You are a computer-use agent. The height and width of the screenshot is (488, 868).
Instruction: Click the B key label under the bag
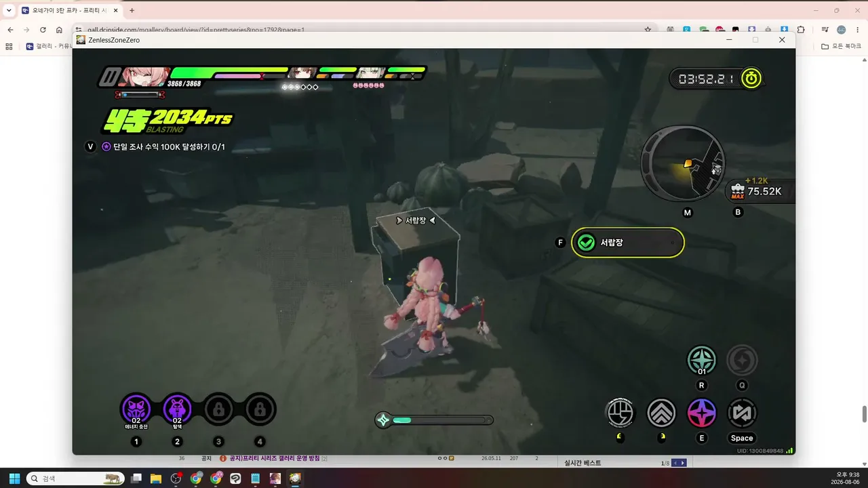(738, 212)
